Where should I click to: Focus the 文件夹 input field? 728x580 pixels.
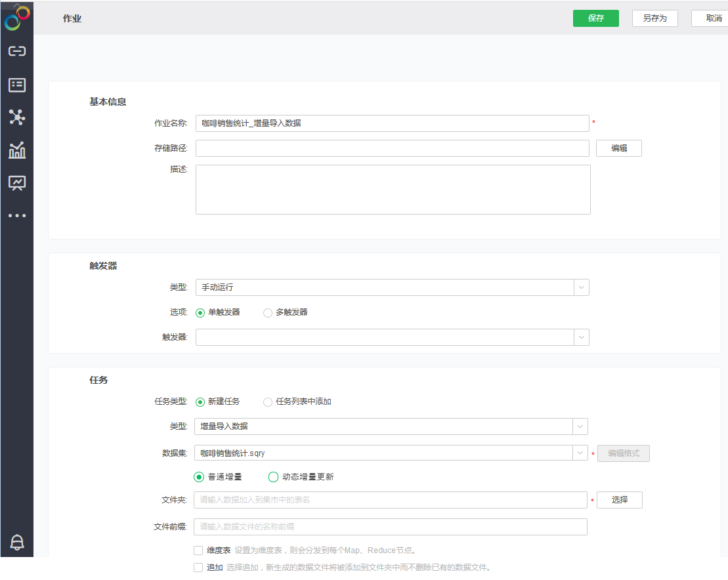coord(391,500)
